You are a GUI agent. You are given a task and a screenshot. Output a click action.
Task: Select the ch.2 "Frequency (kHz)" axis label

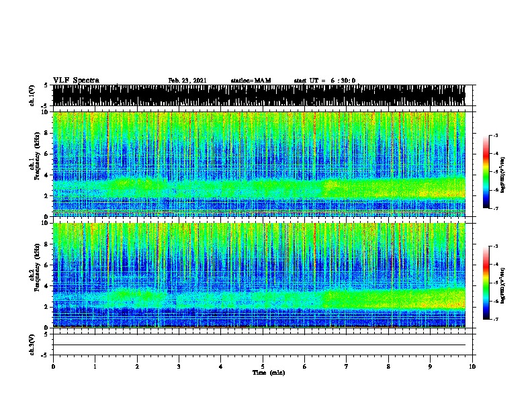(x=37, y=267)
